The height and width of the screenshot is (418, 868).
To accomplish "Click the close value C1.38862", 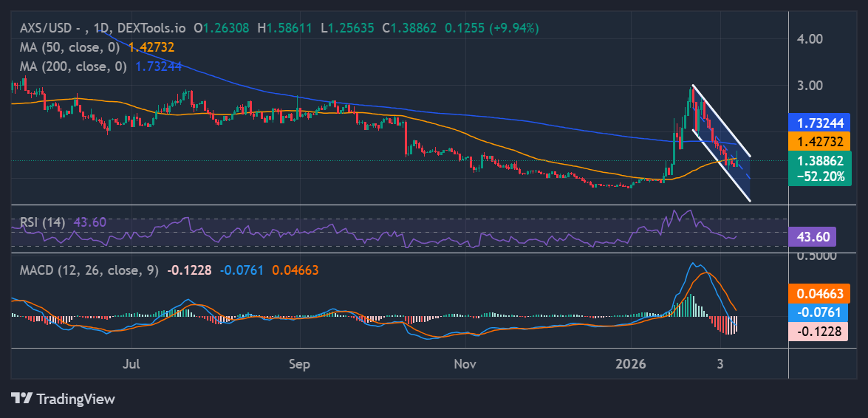I will coord(410,27).
